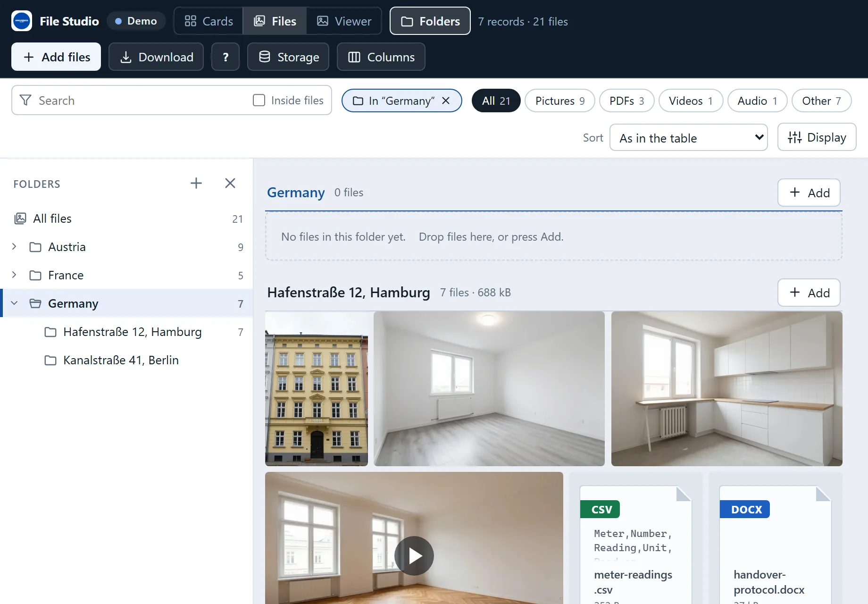Open the Columns settings
This screenshot has height=604, width=868.
[381, 57]
